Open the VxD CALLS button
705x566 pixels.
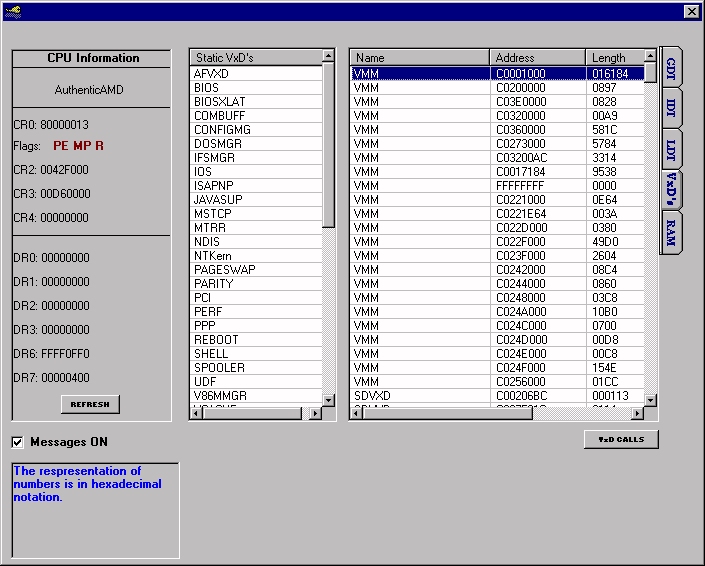coord(621,440)
